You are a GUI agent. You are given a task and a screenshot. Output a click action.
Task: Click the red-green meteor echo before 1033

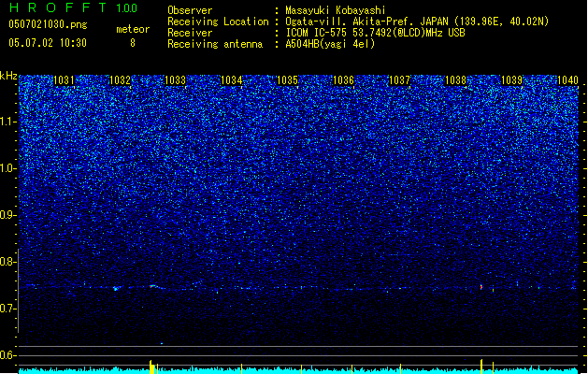point(152,286)
